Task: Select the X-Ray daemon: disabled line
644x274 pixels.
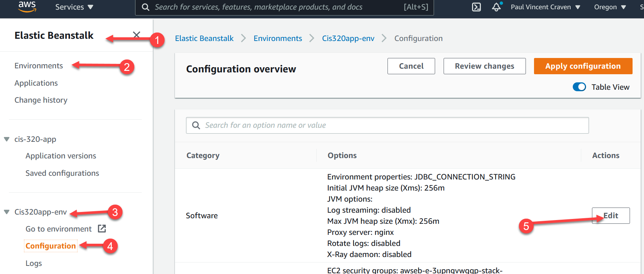Action: pyautogui.click(x=369, y=254)
